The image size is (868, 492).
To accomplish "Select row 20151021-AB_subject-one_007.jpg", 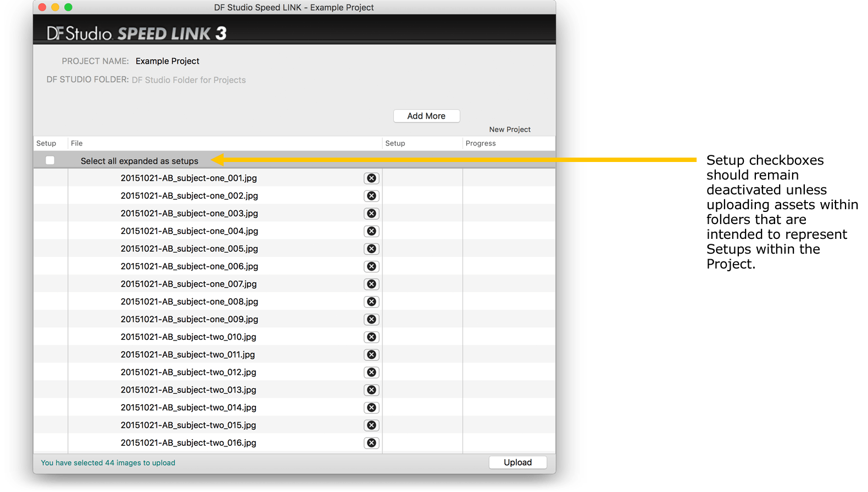I will click(294, 284).
